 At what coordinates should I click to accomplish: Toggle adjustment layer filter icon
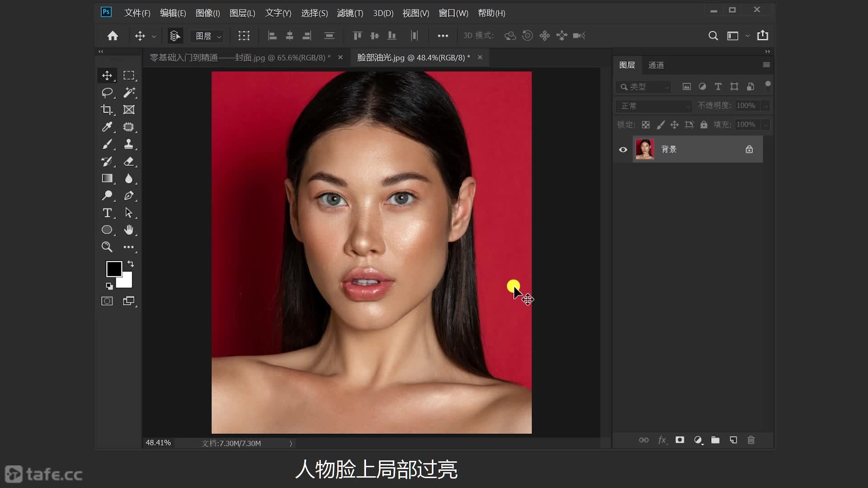703,86
